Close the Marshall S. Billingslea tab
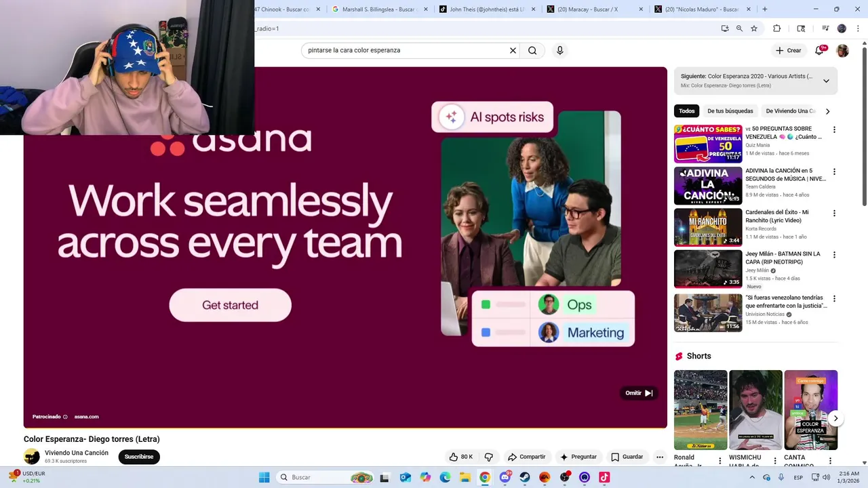 tap(426, 9)
